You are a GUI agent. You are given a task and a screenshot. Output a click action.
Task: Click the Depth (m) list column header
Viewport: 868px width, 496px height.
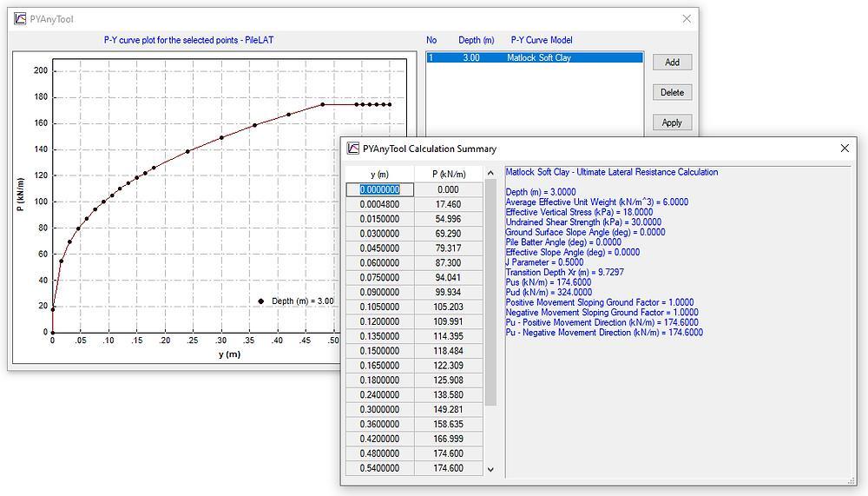pos(476,40)
